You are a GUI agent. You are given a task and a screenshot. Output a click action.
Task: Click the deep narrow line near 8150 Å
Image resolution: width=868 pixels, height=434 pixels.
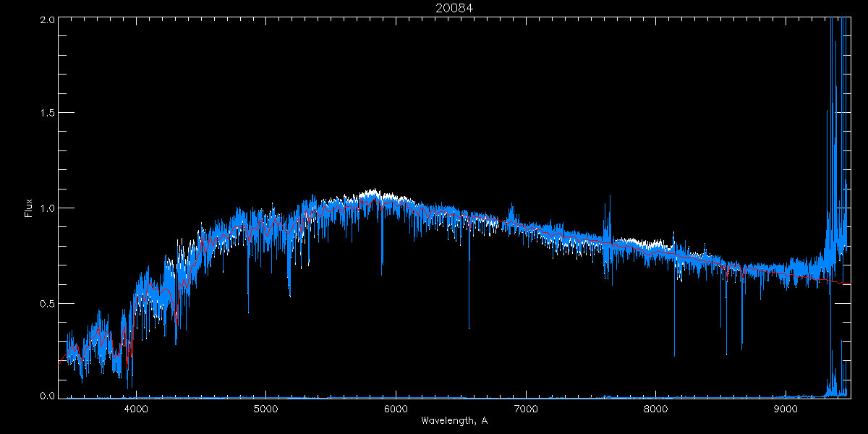tap(674, 354)
